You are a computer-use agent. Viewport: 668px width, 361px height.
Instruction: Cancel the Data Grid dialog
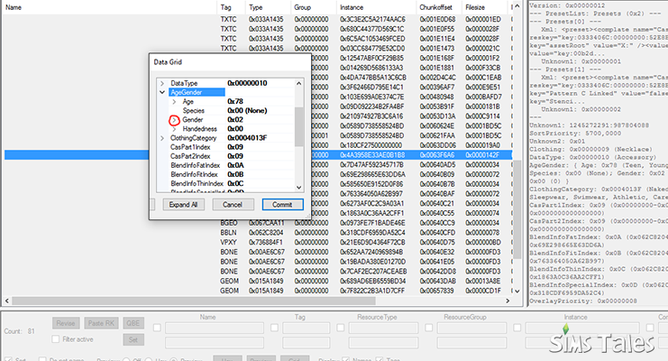point(233,205)
